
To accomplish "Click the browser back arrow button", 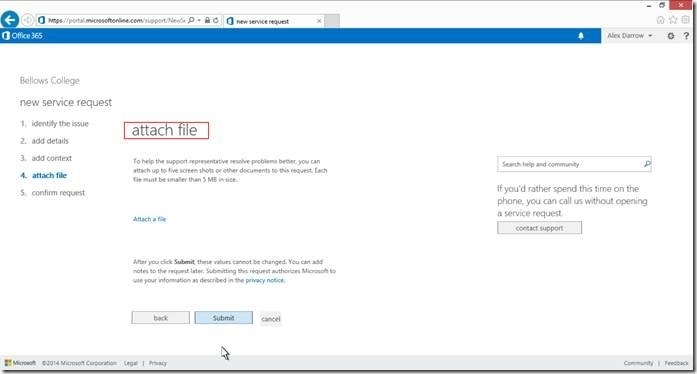I will pyautogui.click(x=10, y=20).
